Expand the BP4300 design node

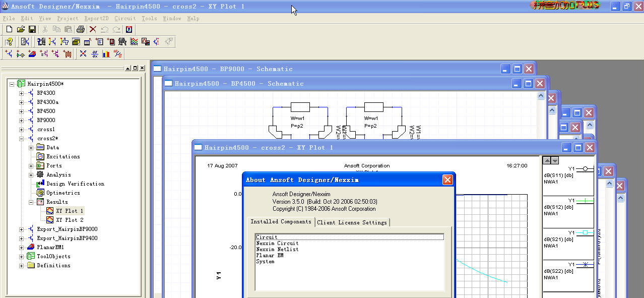coord(21,93)
